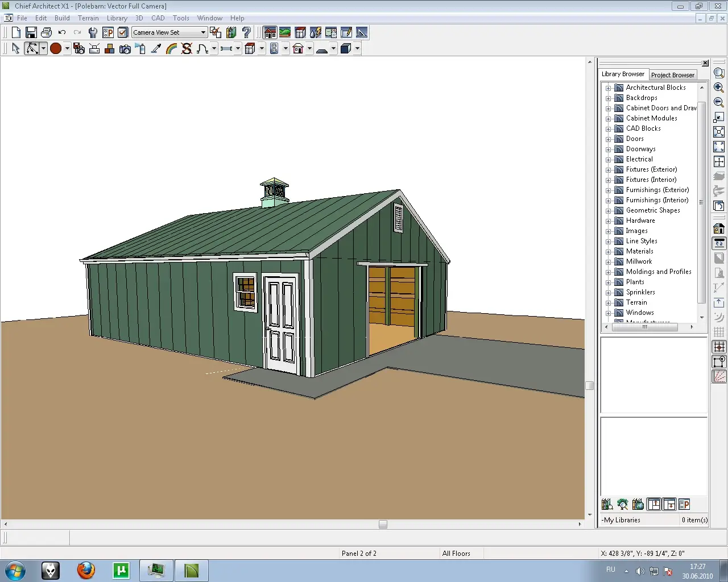Click the eyedropper Material tool
Image resolution: width=728 pixels, height=582 pixels.
tap(156, 49)
